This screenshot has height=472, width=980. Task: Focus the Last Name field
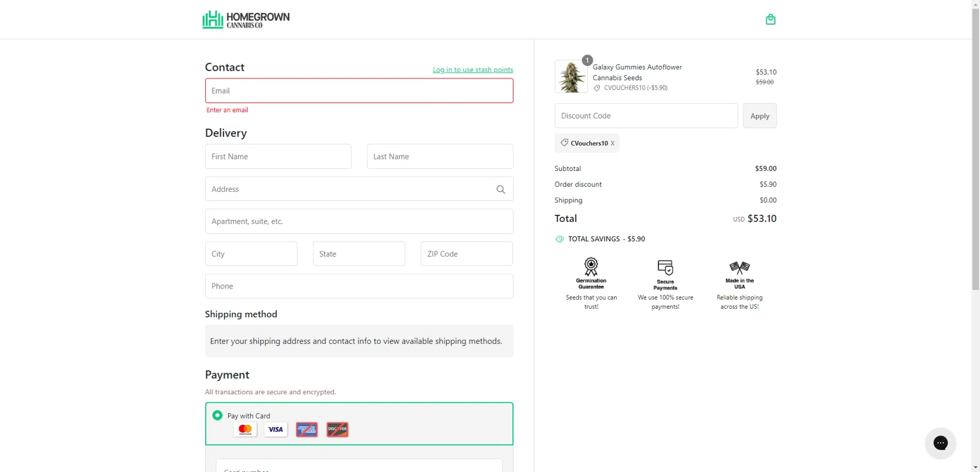tap(440, 157)
